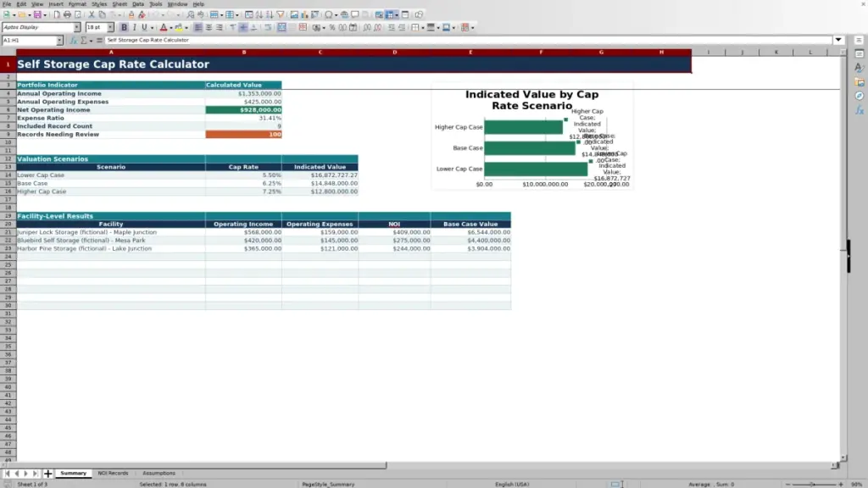Click the Align Right icon
868x488 pixels.
point(220,27)
